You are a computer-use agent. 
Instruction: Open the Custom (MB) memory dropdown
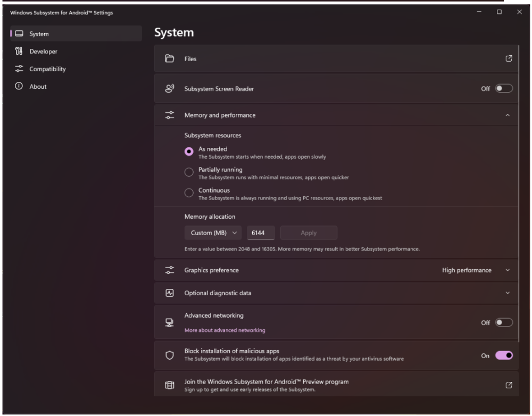tap(213, 233)
